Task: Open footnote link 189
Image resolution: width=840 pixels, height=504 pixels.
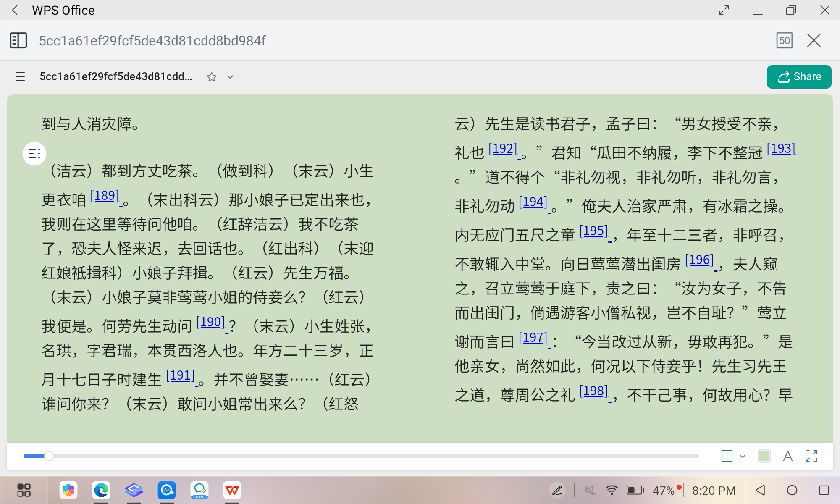Action: pyautogui.click(x=105, y=196)
